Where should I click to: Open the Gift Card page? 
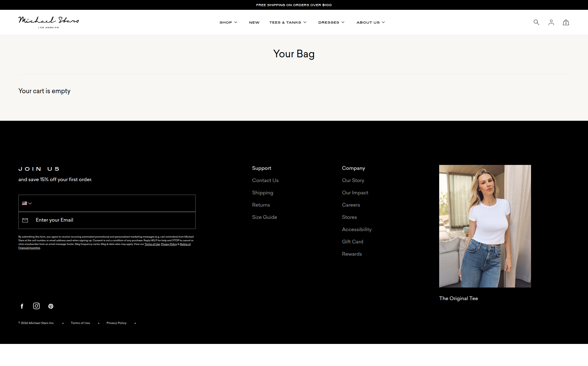352,242
